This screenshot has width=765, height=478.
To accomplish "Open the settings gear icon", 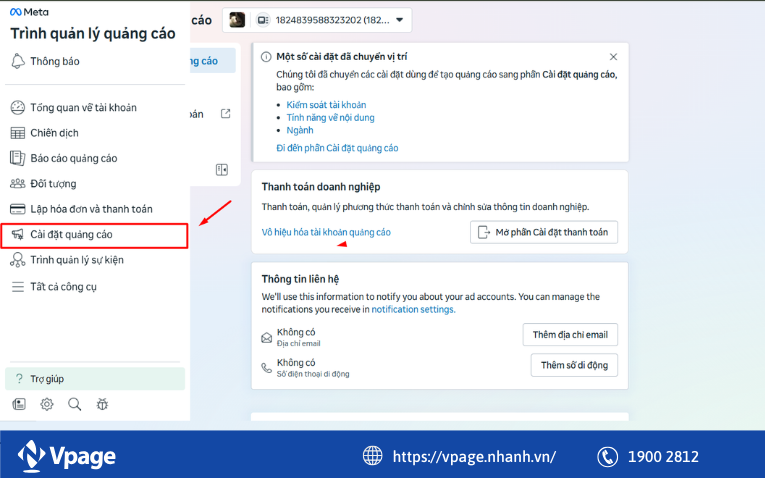I will [x=47, y=404].
